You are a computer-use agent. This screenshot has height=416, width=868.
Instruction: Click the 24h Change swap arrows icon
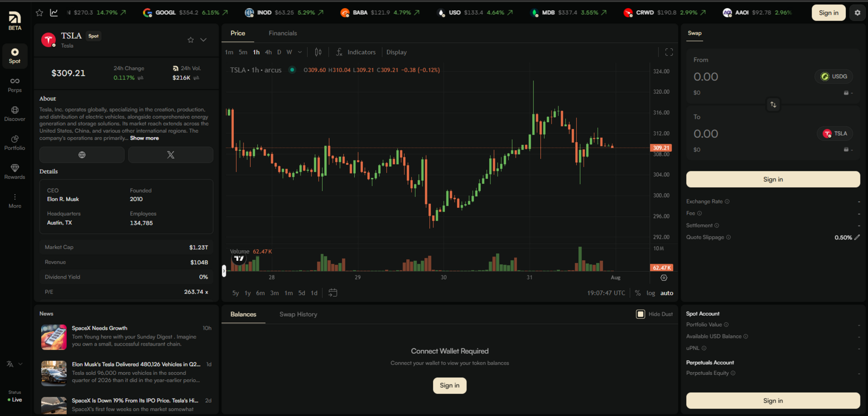(141, 78)
